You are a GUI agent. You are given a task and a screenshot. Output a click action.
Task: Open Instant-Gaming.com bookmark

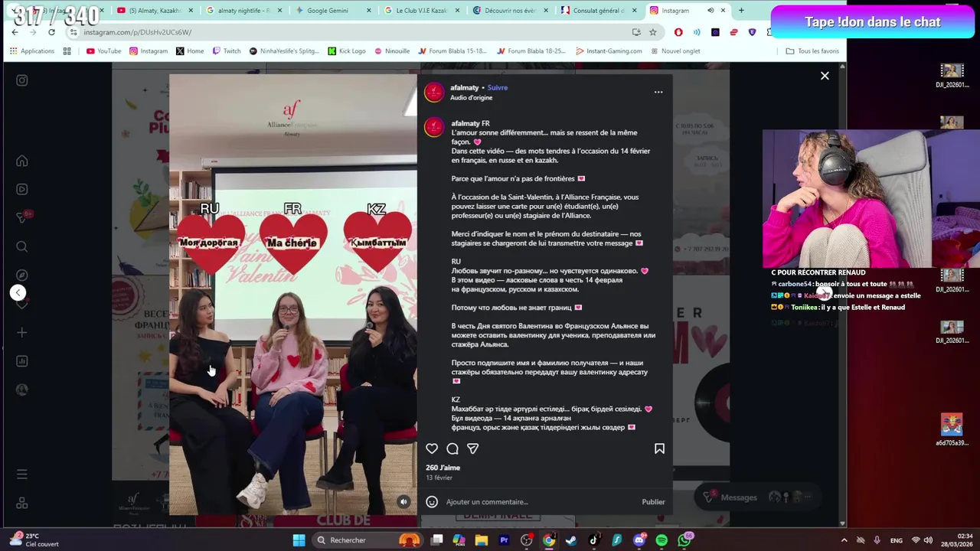click(x=608, y=51)
